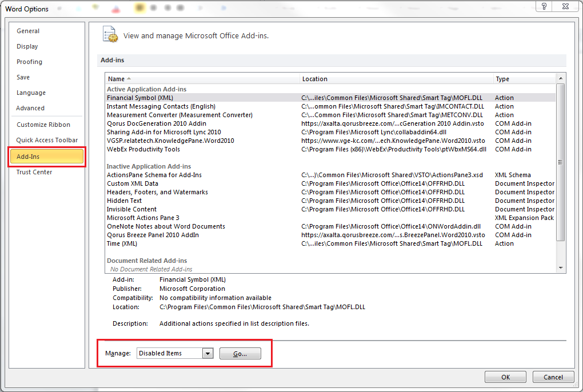This screenshot has height=392, width=583.
Task: Click the XML Schema type cell
Action: click(513, 175)
